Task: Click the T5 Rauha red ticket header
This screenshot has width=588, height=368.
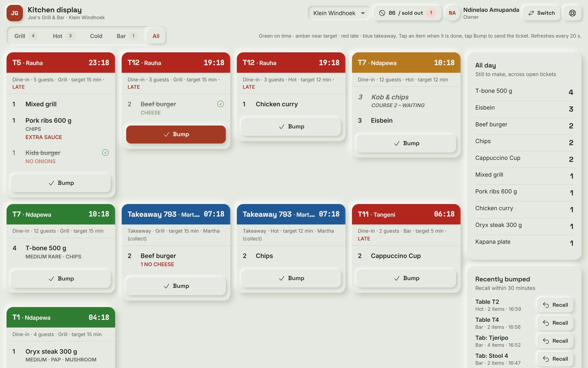Action: [x=61, y=63]
